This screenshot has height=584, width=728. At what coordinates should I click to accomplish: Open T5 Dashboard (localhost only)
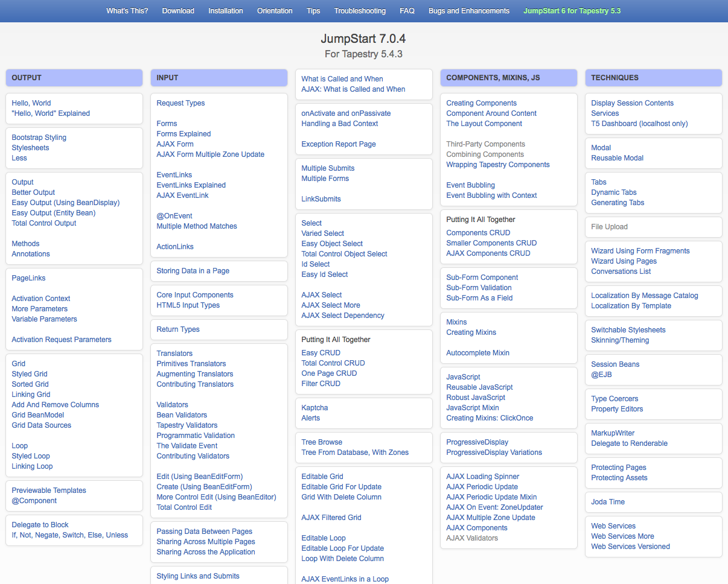[x=639, y=124]
